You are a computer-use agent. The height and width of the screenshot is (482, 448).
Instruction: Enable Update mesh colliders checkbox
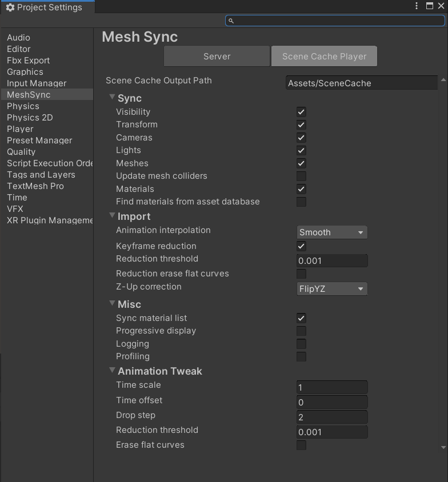click(301, 176)
